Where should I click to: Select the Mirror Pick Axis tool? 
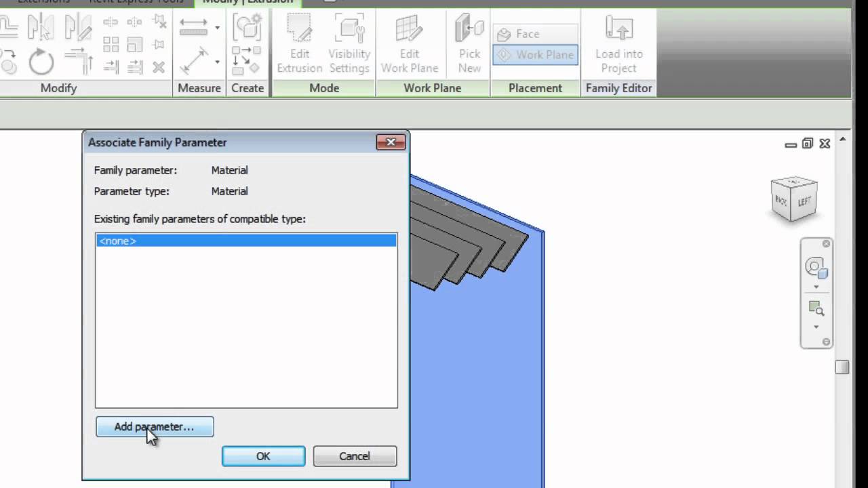coord(41,28)
